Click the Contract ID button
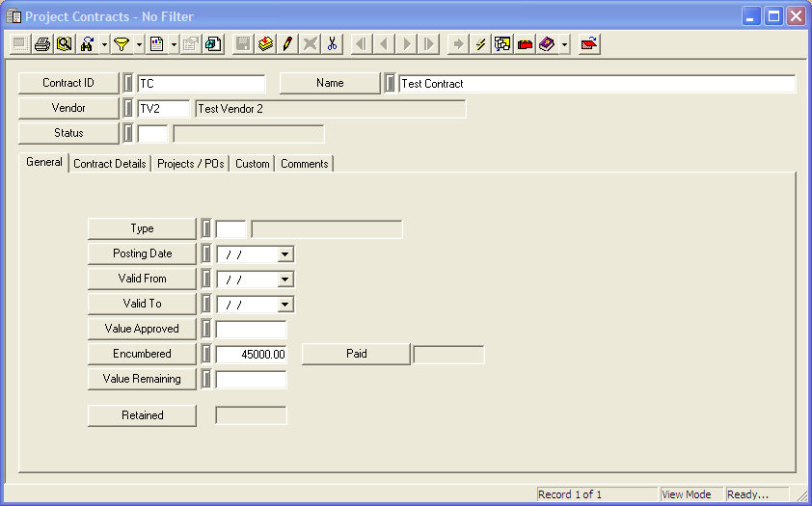The image size is (812, 506). pos(68,83)
